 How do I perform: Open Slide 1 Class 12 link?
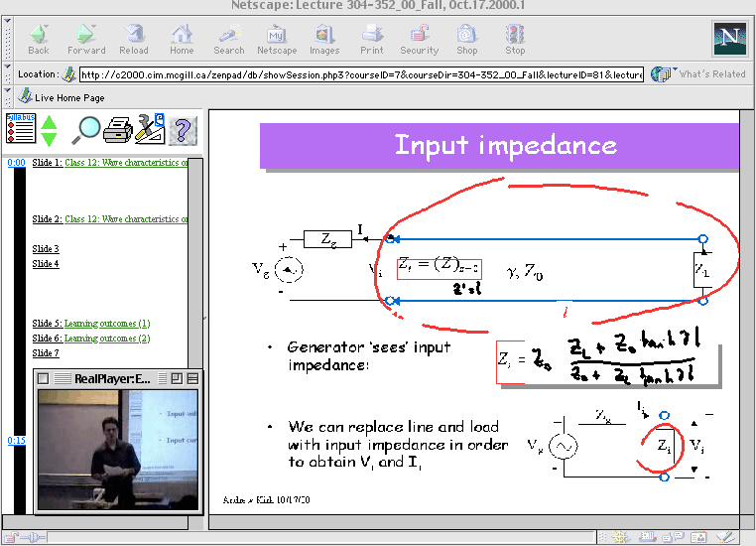tap(109, 163)
